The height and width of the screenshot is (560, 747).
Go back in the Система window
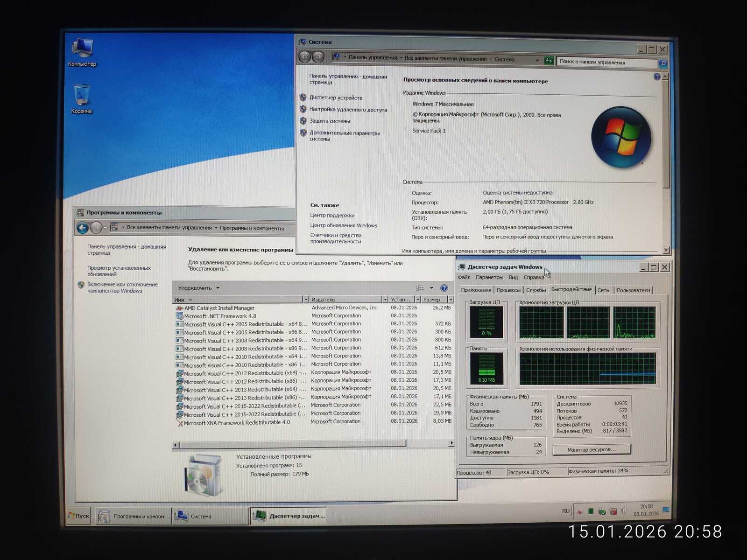tap(304, 57)
